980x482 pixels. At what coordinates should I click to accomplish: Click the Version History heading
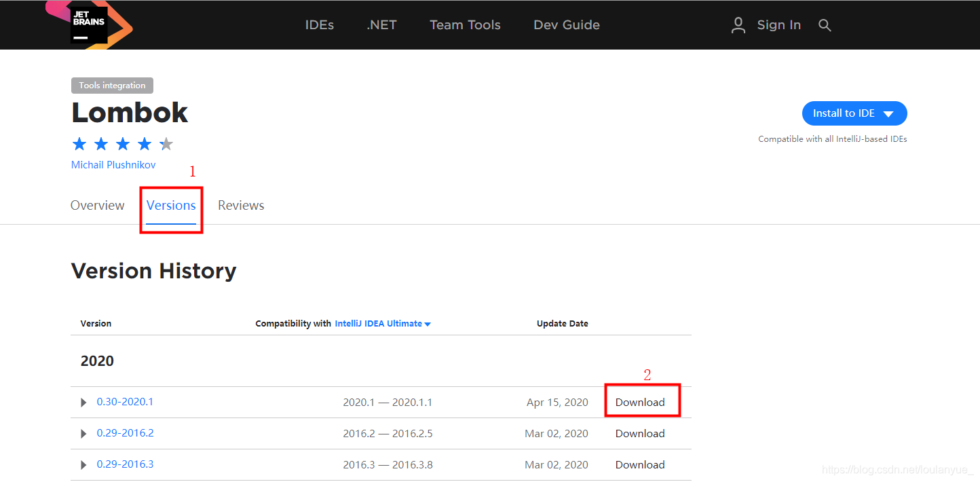[x=154, y=271]
